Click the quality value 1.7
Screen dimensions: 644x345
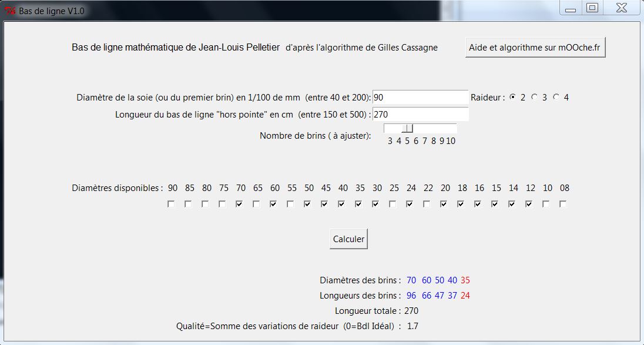point(412,327)
